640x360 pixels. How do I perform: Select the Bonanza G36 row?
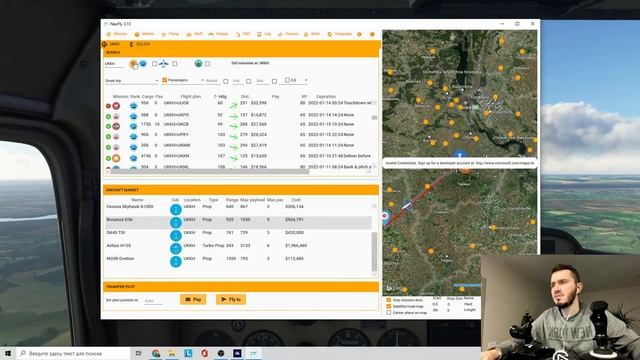click(238, 222)
